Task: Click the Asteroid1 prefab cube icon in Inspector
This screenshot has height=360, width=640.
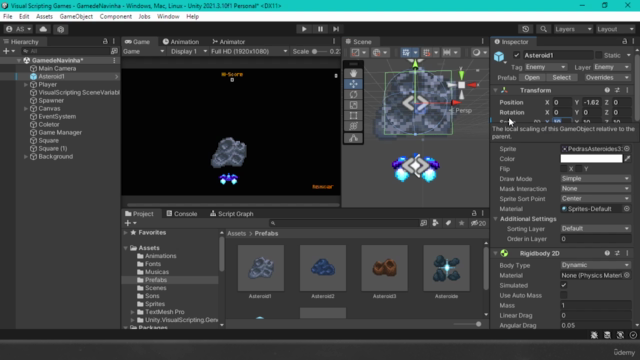Action: coord(499,56)
